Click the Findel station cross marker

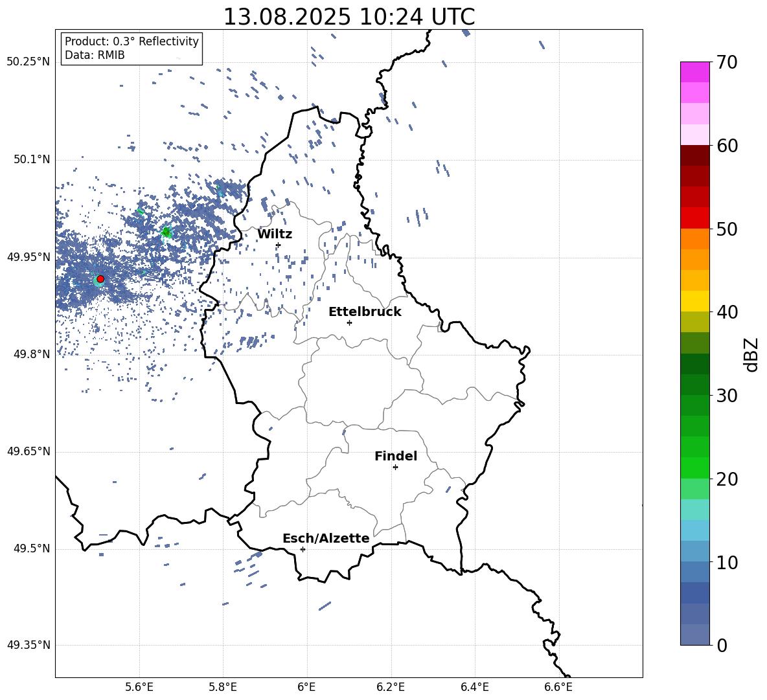tap(395, 468)
